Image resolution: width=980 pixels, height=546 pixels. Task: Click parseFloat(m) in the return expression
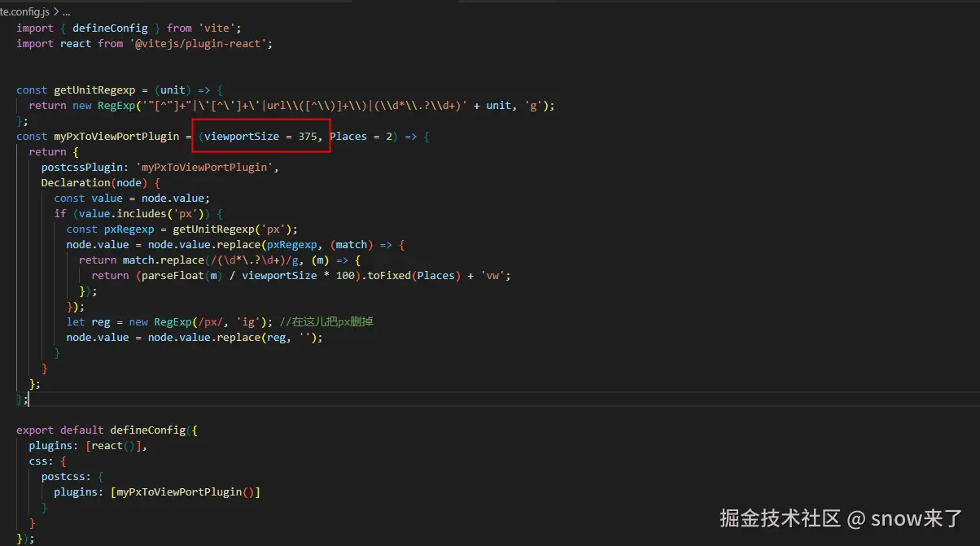[x=182, y=275]
